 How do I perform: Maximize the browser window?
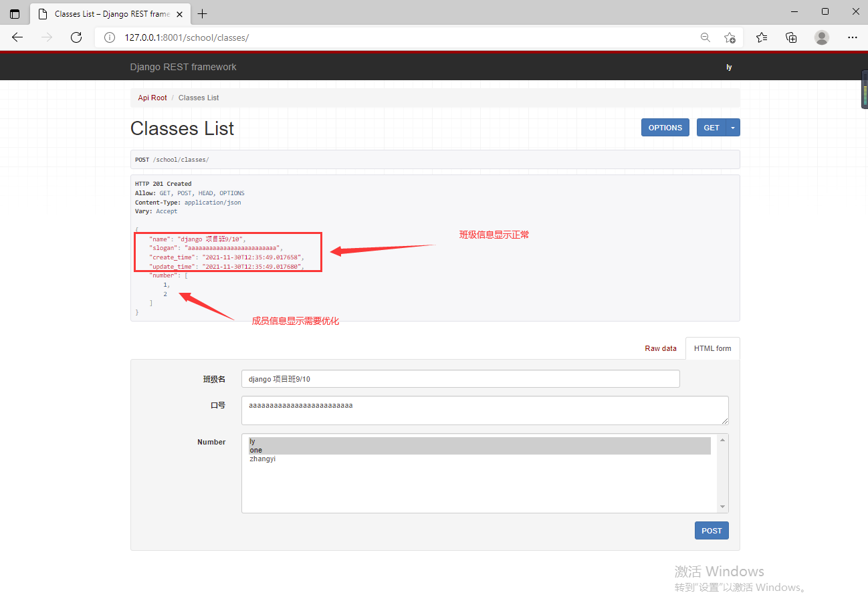tap(825, 11)
